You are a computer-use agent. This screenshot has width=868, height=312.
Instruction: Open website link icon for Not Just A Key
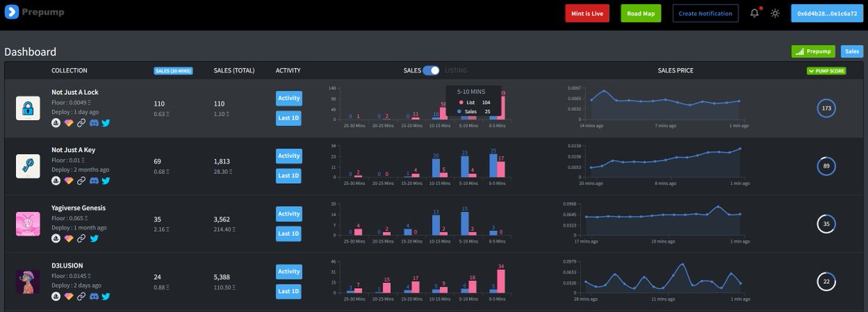pyautogui.click(x=81, y=180)
